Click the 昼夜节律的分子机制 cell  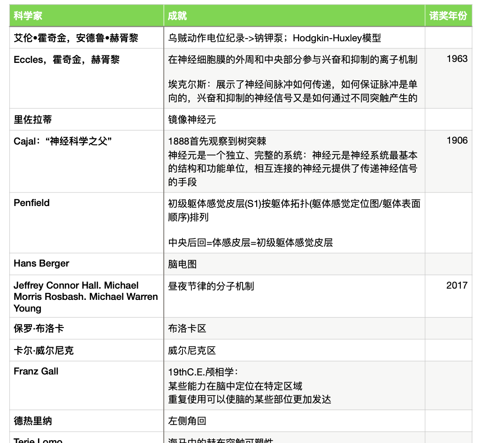click(294, 296)
